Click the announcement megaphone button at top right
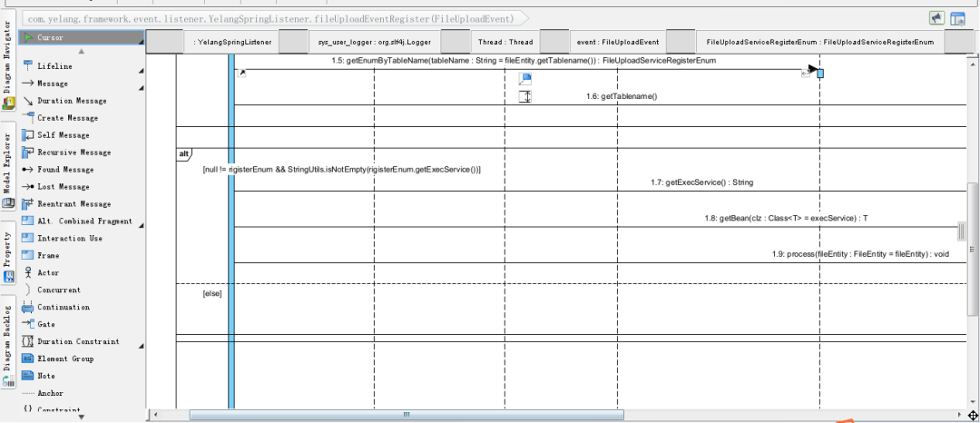The width and height of the screenshot is (980, 423). 936,19
